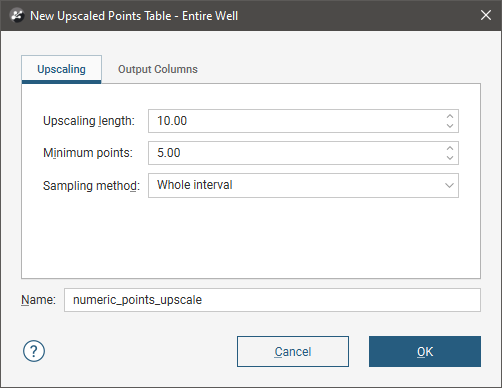Open the Sampling method dropdown arrow

tap(449, 185)
